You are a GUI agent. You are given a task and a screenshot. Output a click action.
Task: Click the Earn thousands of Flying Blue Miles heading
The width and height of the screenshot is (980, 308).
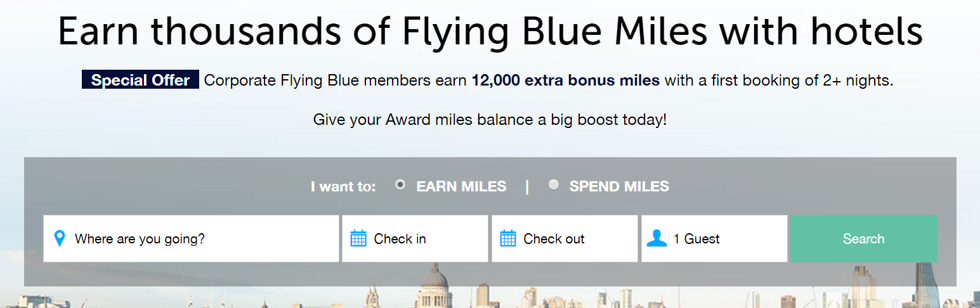[490, 32]
